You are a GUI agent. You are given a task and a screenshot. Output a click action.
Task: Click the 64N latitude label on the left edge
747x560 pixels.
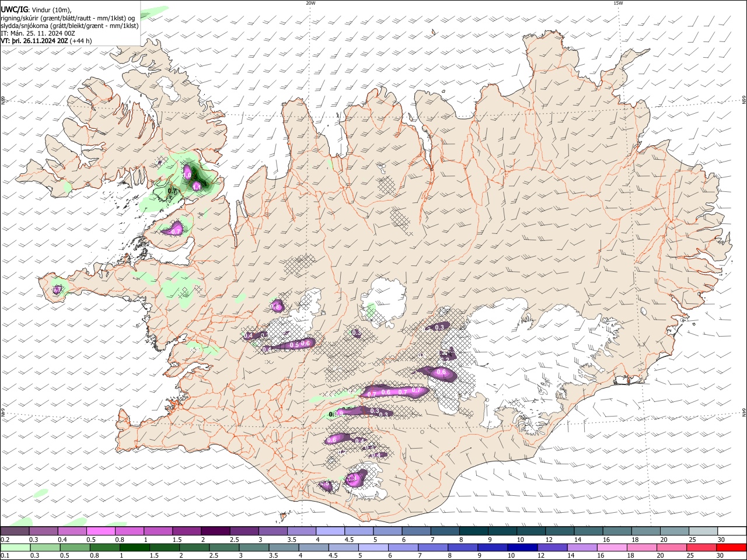3,412
